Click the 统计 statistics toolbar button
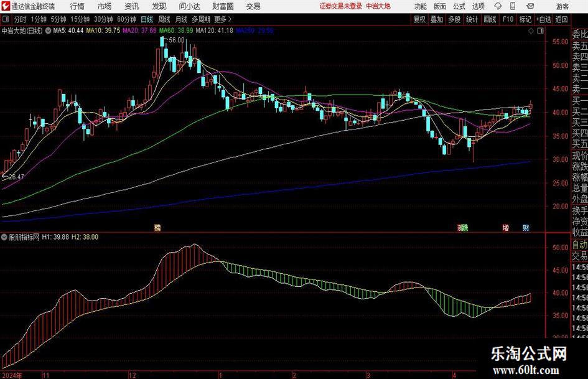 pos(472,19)
